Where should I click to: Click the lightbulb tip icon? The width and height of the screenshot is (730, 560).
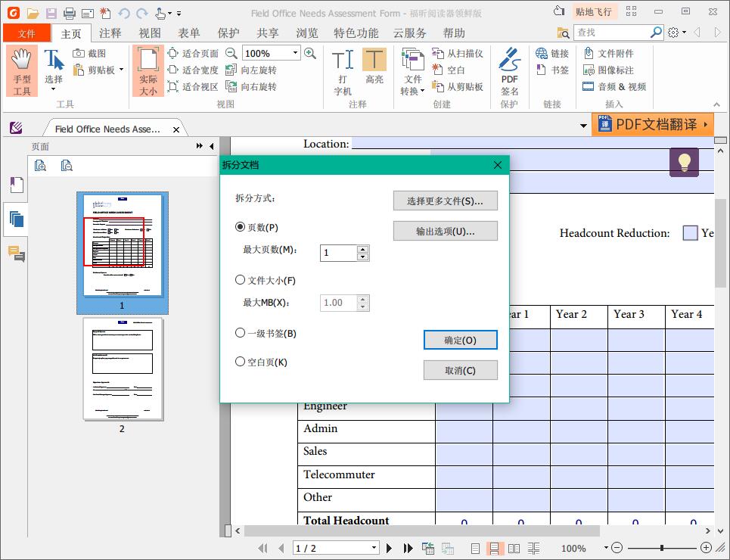coord(684,163)
